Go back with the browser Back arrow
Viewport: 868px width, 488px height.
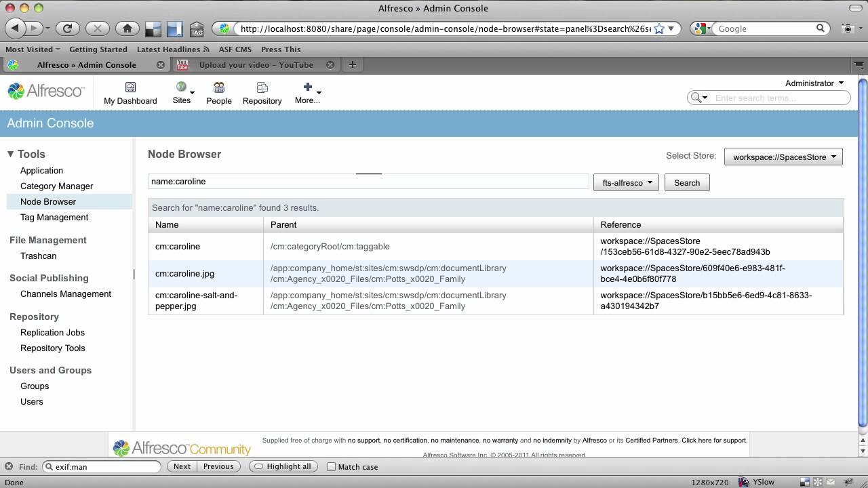(15, 28)
